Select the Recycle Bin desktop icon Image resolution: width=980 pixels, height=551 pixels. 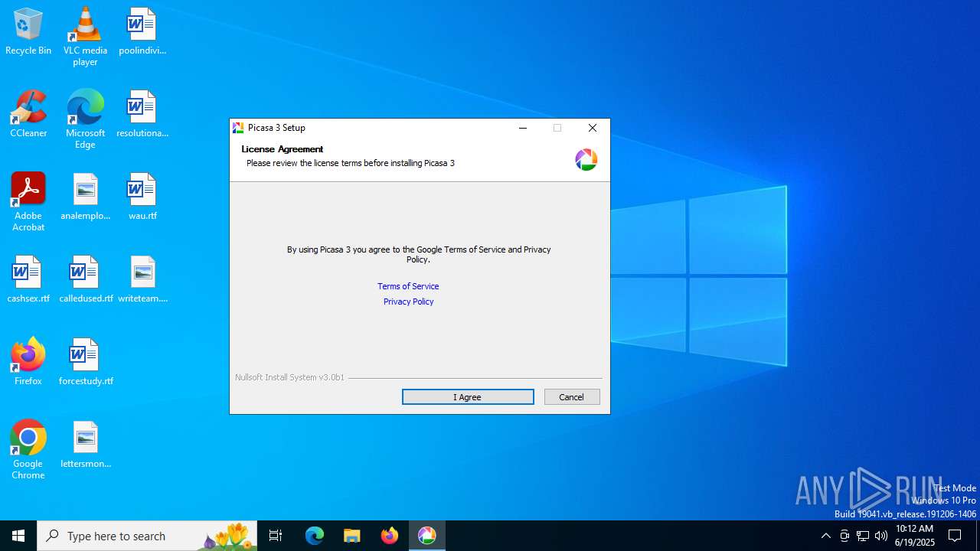coord(28,31)
